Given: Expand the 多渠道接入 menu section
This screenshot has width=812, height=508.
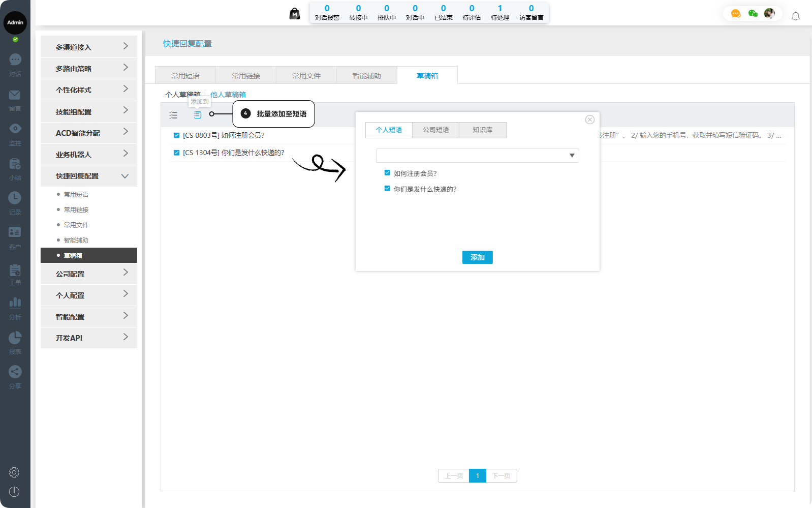Looking at the screenshot, I should pyautogui.click(x=89, y=47).
